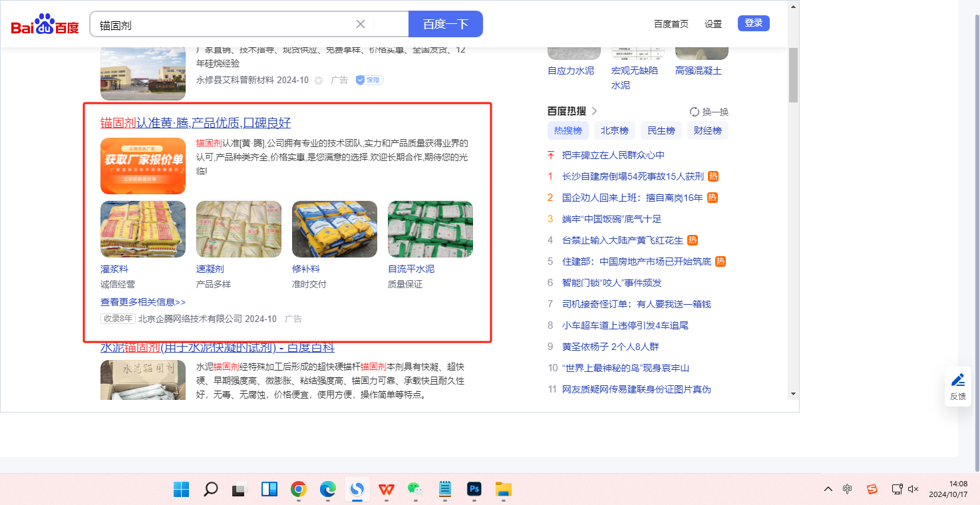Image resolution: width=980 pixels, height=505 pixels.
Task: Open hot topic 网友质疑网传易建联身份证图片真伪
Action: (x=637, y=389)
